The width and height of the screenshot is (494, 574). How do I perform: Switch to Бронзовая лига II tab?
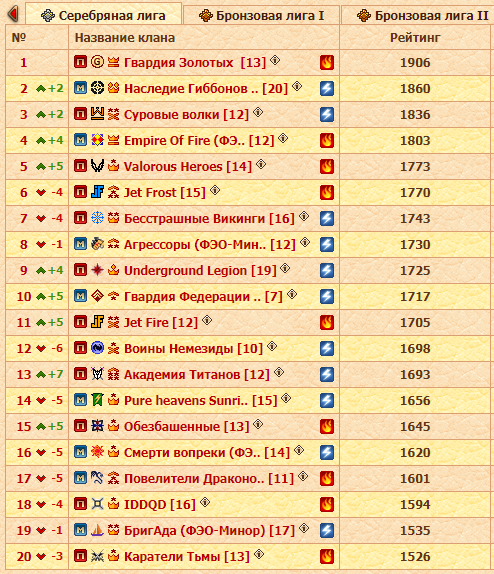pos(418,15)
